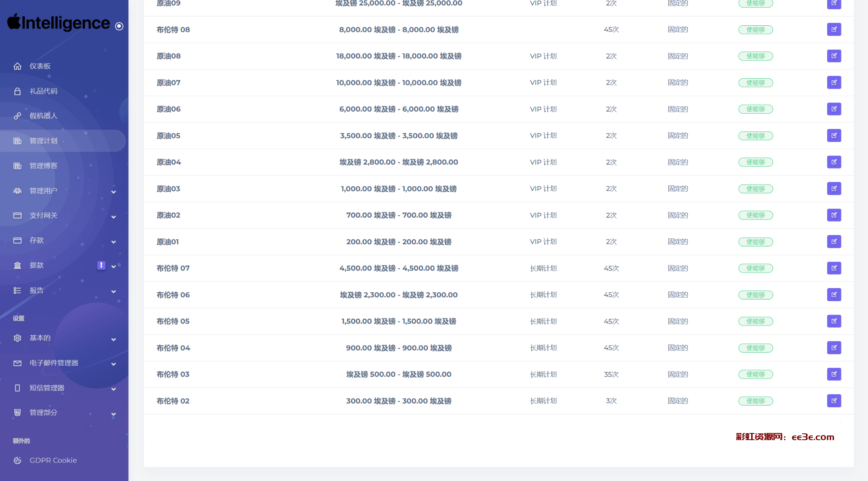Image resolution: width=868 pixels, height=481 pixels.
Task: Expand the 管理部分 chevron
Action: (x=113, y=414)
